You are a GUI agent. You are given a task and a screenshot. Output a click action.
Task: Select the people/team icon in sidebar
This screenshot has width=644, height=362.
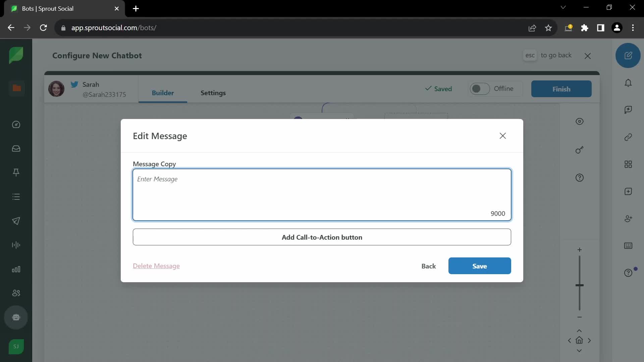(x=16, y=293)
